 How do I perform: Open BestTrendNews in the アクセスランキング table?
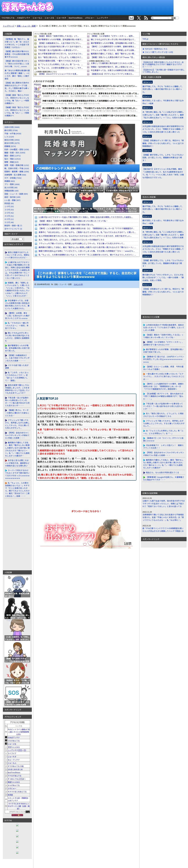[x=14, y=772]
